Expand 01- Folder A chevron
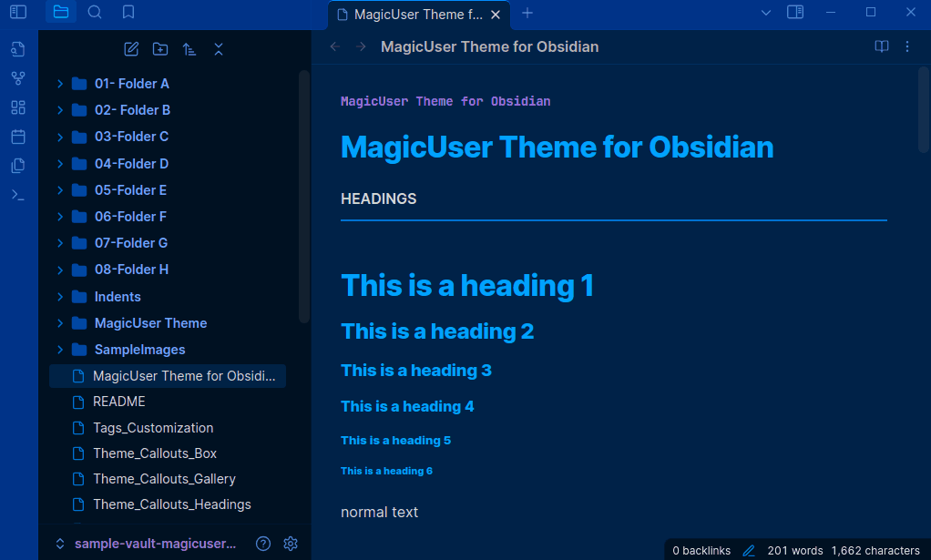Screen dimensions: 931x560 60,84
